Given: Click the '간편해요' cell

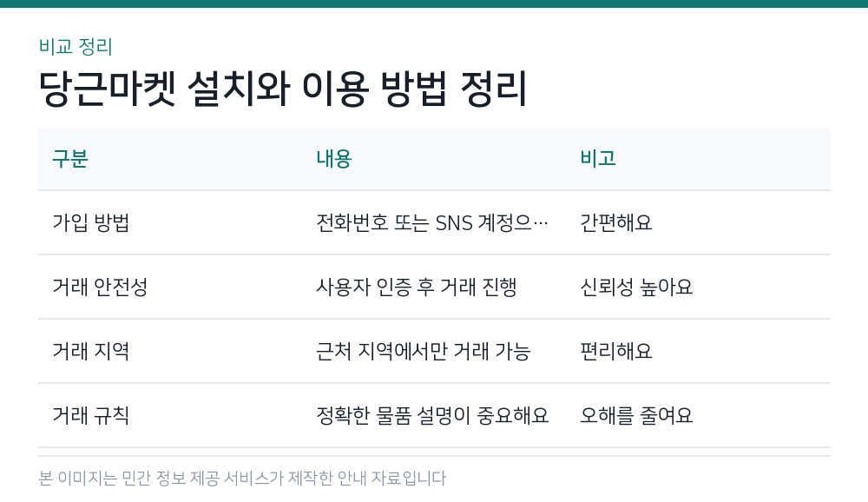Looking at the screenshot, I should pos(615,222).
